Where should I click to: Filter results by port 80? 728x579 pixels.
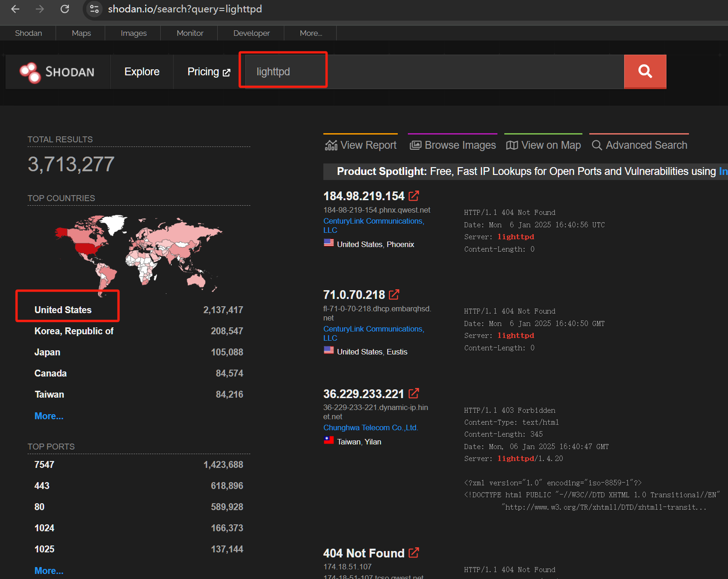tap(40, 507)
